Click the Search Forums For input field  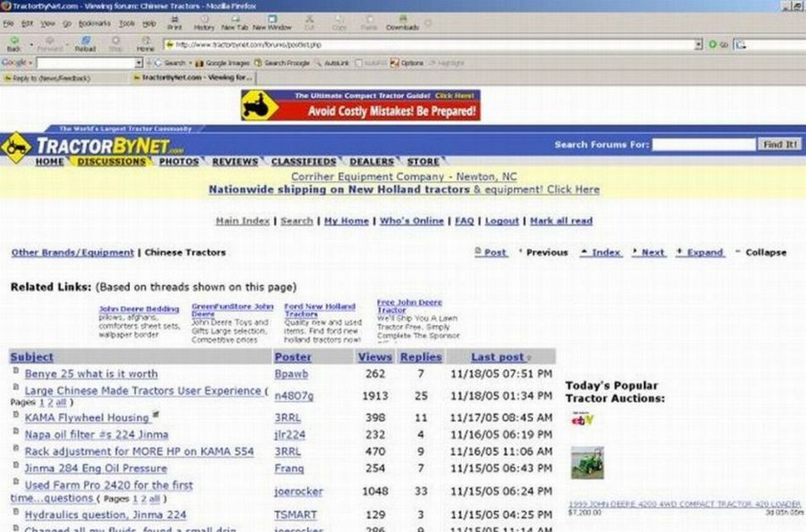pos(703,145)
